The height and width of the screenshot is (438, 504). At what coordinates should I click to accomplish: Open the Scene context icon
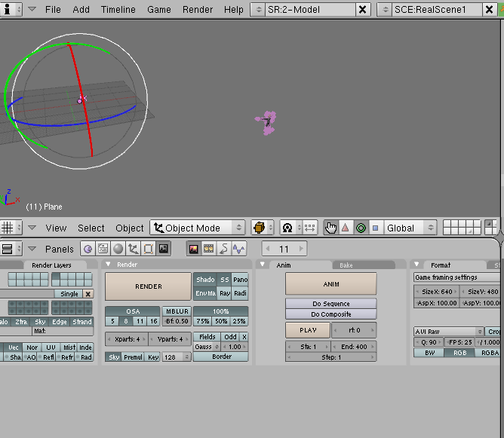click(x=163, y=249)
